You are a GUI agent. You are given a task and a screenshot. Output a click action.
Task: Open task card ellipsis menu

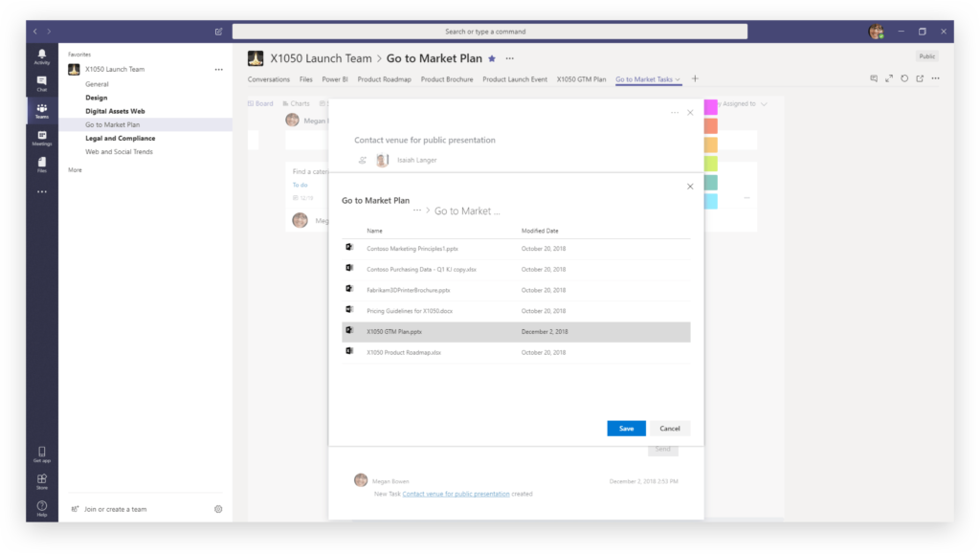[x=675, y=112]
